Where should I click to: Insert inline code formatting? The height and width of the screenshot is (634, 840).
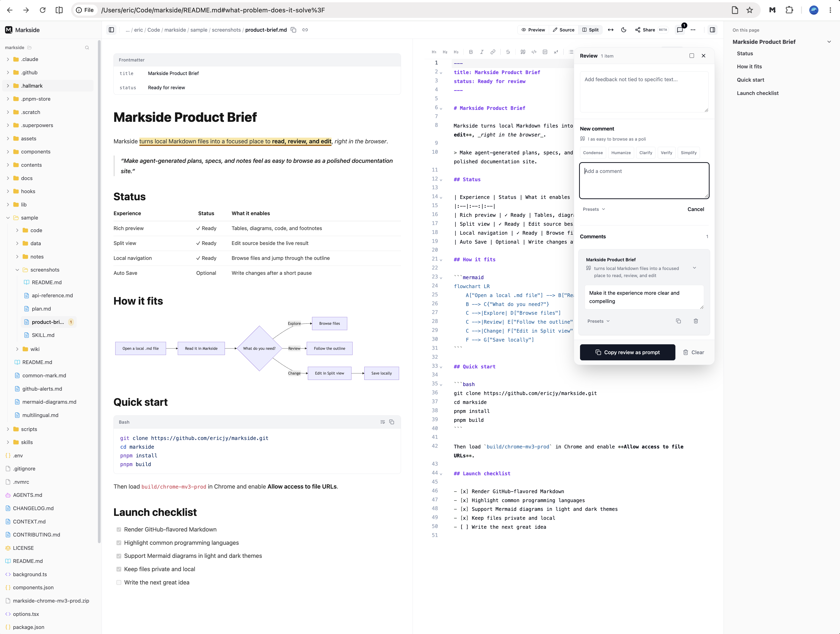point(533,52)
